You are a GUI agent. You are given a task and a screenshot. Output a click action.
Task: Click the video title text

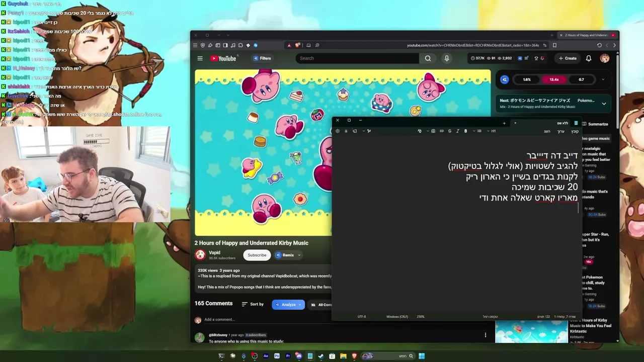pyautogui.click(x=252, y=243)
